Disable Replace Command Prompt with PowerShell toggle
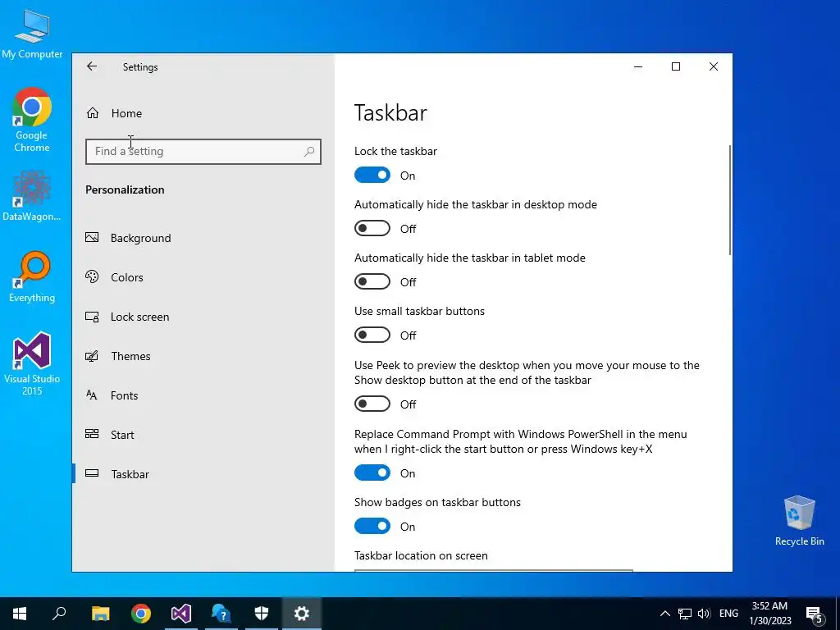This screenshot has height=630, width=840. (x=372, y=472)
